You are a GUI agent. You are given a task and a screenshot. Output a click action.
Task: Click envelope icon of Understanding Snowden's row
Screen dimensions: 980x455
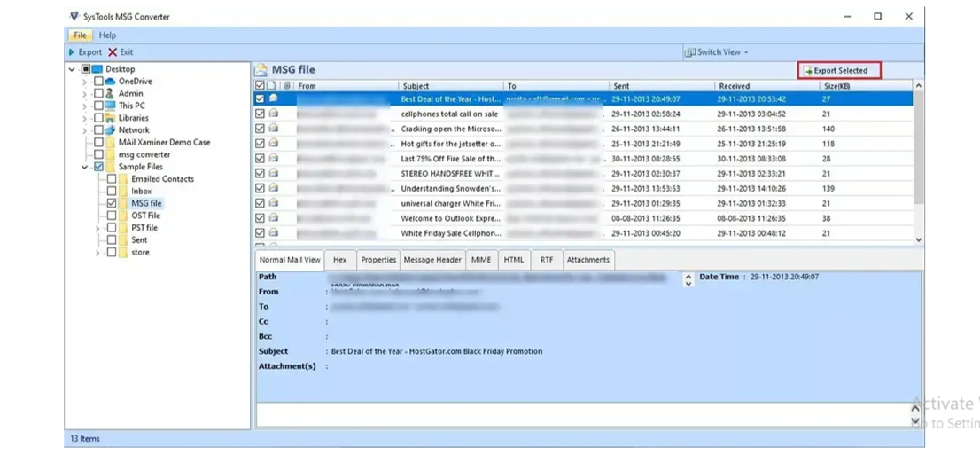coord(273,188)
